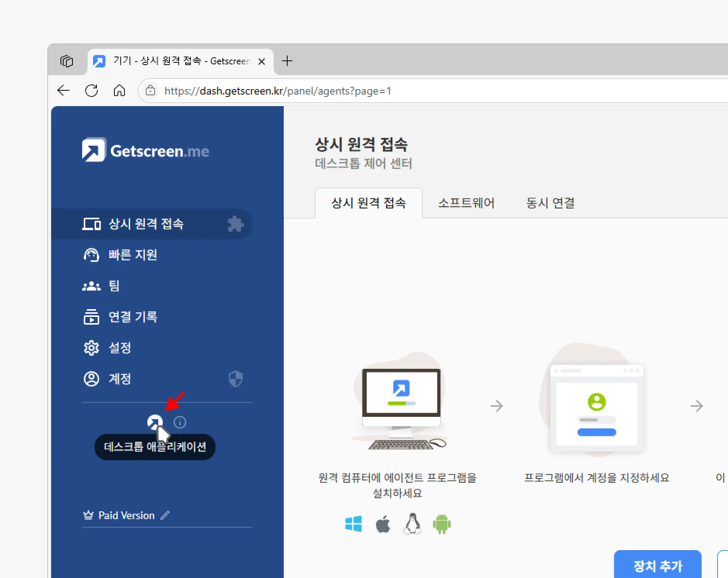Viewport: 728px width, 578px height.
Task: Click the Getscreen.me logo in sidebar
Action: [145, 150]
